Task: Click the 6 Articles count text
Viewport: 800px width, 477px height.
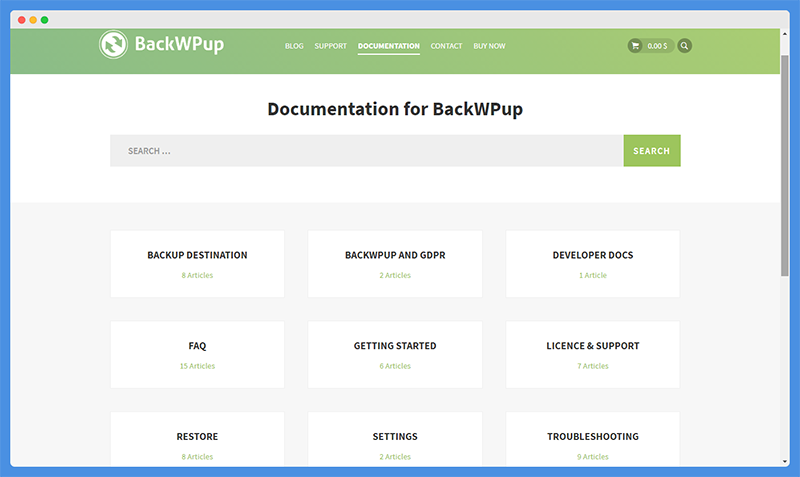Action: [x=395, y=366]
